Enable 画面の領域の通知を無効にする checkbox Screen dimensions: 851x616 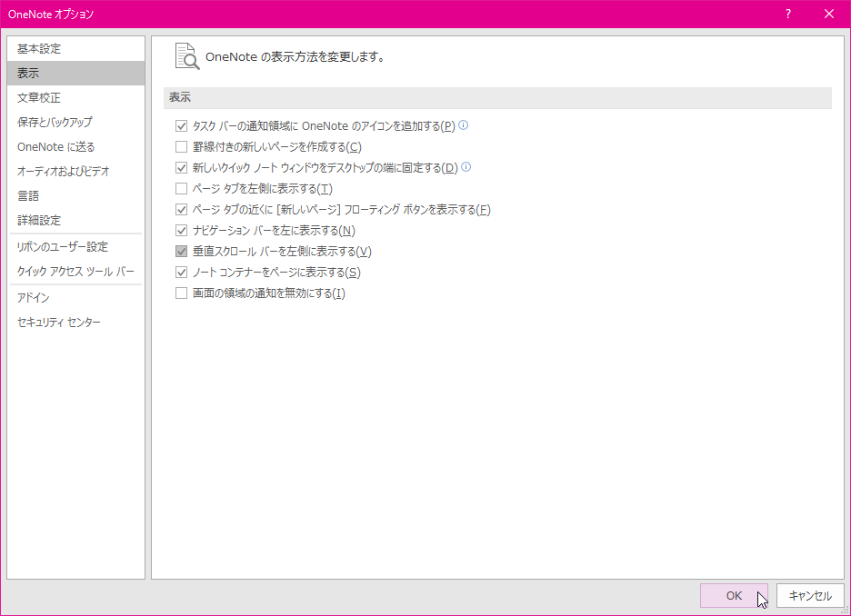(x=181, y=293)
